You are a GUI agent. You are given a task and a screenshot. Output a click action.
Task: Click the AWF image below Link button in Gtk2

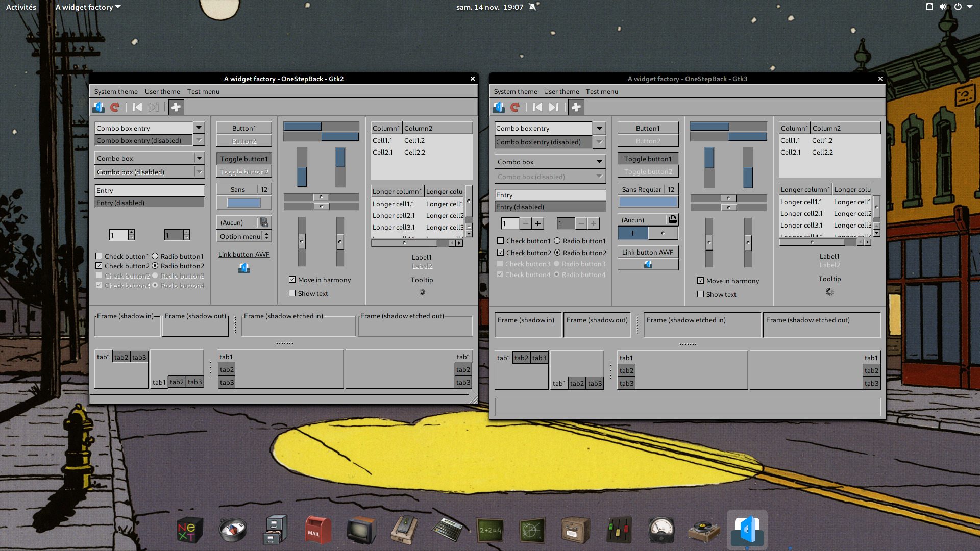[x=244, y=268]
